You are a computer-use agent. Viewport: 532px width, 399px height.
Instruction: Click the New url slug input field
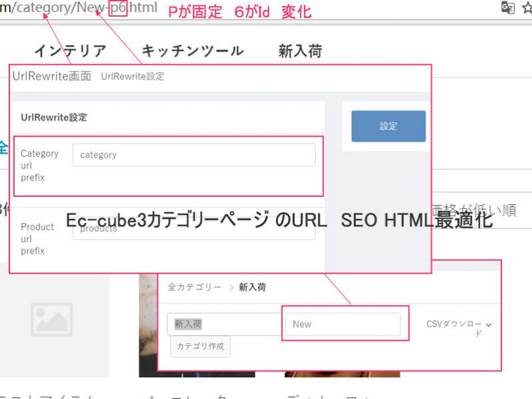click(343, 324)
